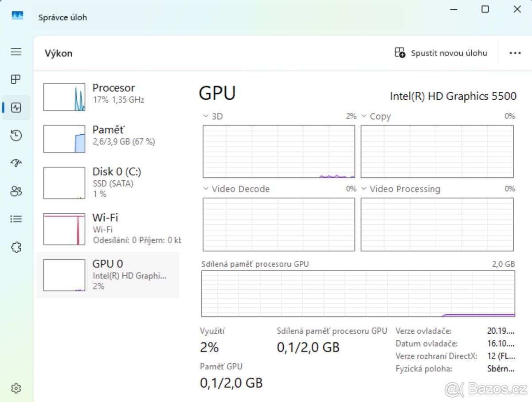The image size is (532, 402).
Task: Open the App history page icon
Action: pyautogui.click(x=16, y=136)
